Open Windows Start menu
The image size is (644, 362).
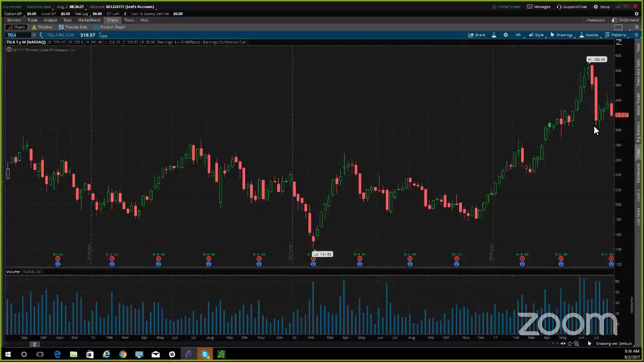pyautogui.click(x=8, y=355)
